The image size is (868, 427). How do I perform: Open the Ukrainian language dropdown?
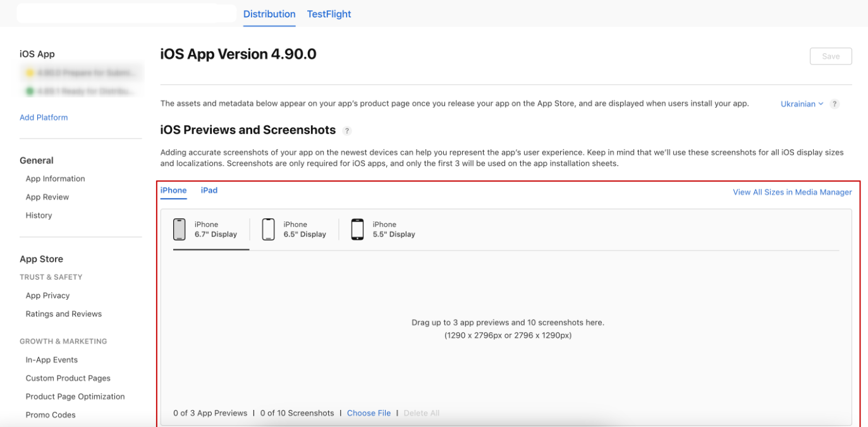point(802,104)
